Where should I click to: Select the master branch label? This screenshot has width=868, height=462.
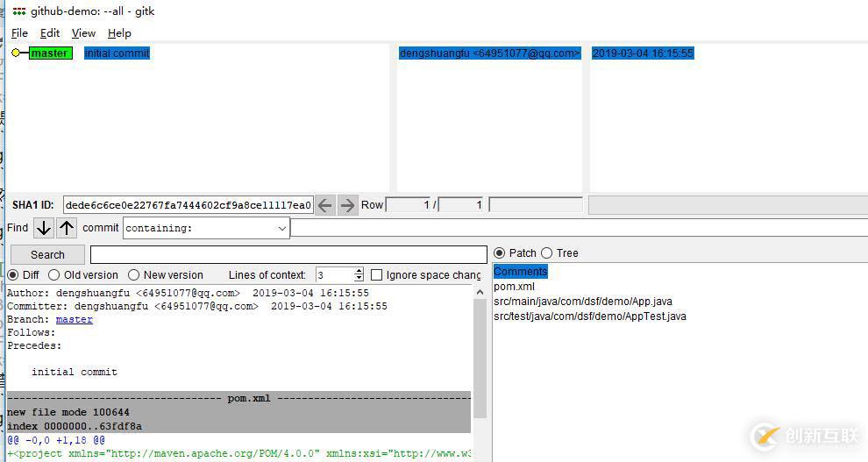pos(50,53)
